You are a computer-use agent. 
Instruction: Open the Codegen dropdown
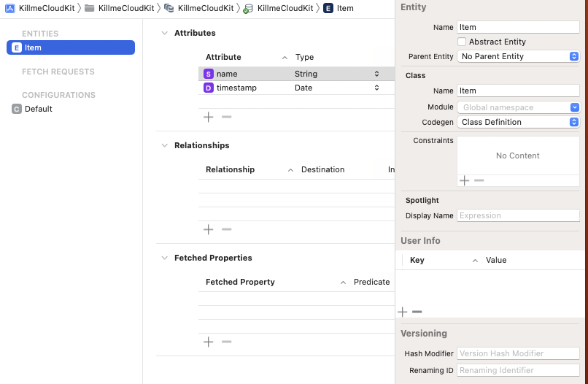[518, 122]
